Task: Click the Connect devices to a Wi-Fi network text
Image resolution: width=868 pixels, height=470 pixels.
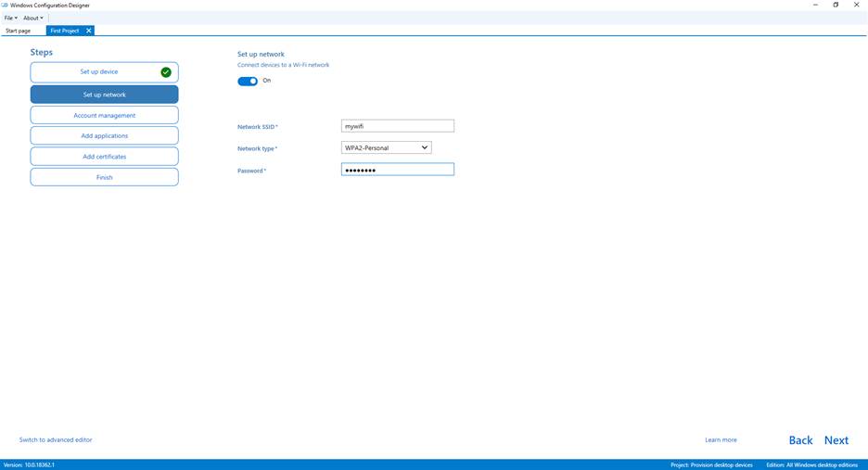Action: tap(284, 65)
